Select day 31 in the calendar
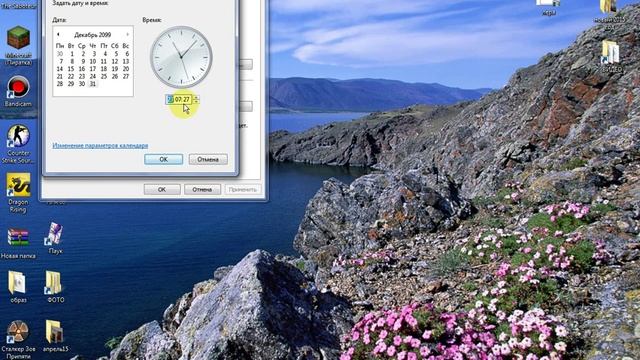Screen dimensions: 640x360 point(93,84)
